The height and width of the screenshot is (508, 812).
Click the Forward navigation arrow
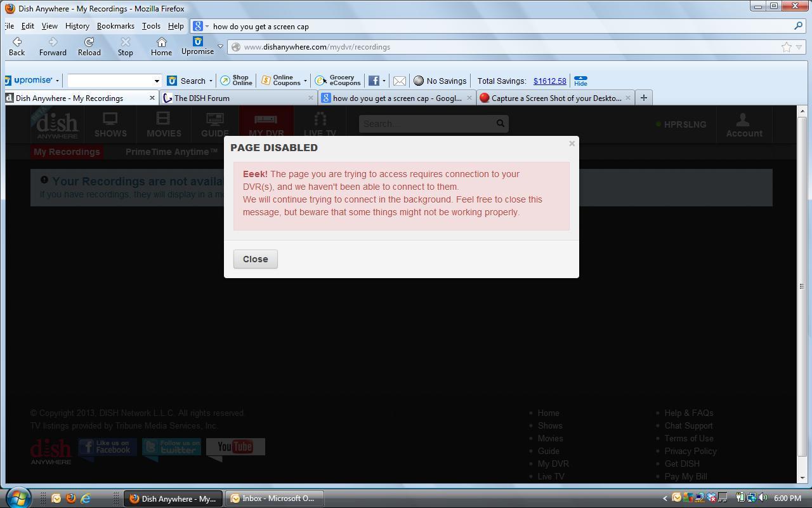tap(53, 46)
